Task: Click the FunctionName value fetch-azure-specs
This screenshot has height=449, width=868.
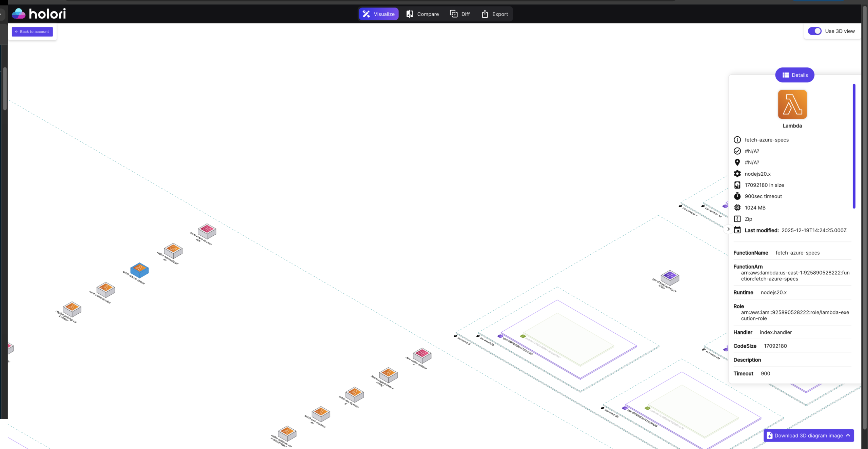Action: 797,253
